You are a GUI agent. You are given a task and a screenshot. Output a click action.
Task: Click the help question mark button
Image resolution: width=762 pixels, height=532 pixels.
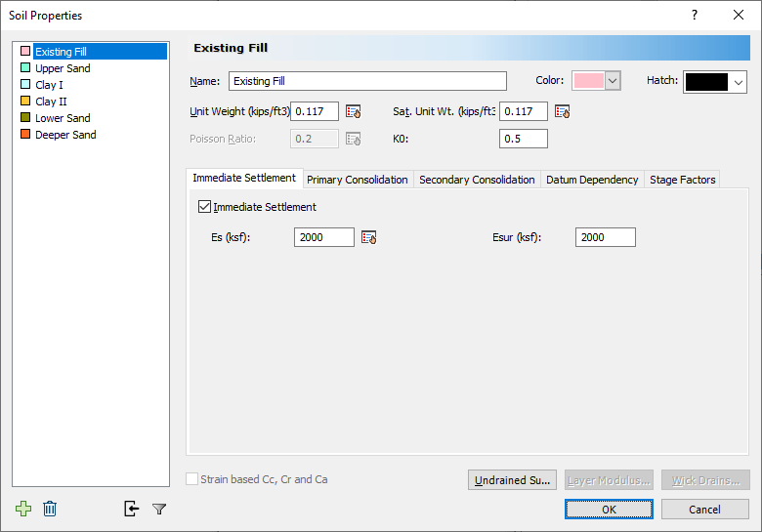pyautogui.click(x=695, y=15)
